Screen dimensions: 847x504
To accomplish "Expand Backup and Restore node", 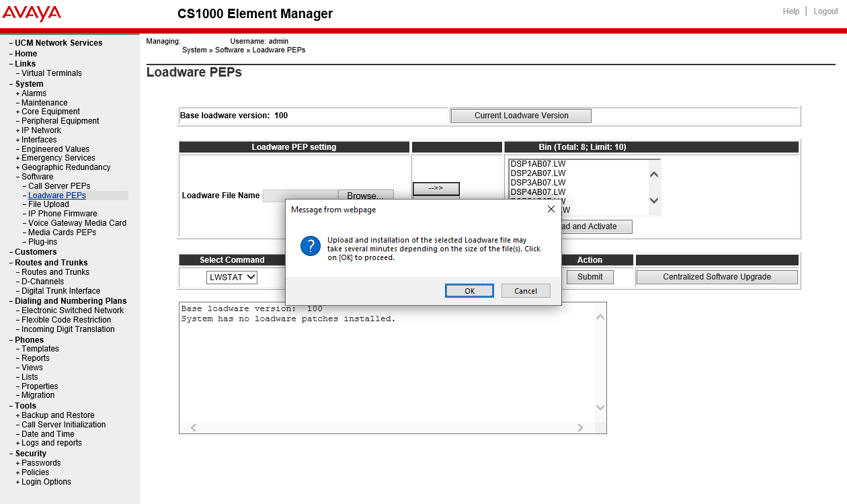I will pos(18,416).
